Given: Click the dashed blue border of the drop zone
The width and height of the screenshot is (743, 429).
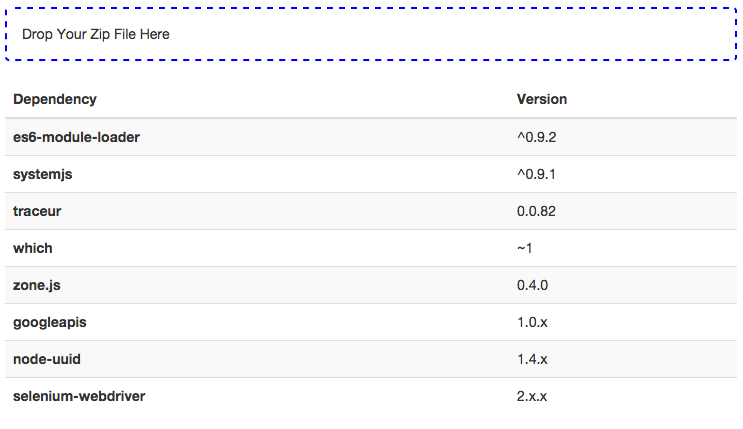Looking at the screenshot, I should coord(370,8).
